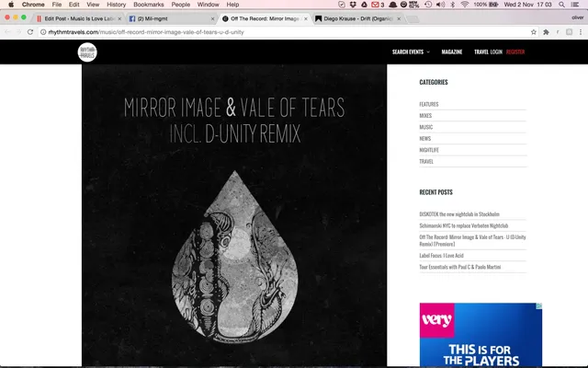Open the Edit menu

[x=73, y=5]
